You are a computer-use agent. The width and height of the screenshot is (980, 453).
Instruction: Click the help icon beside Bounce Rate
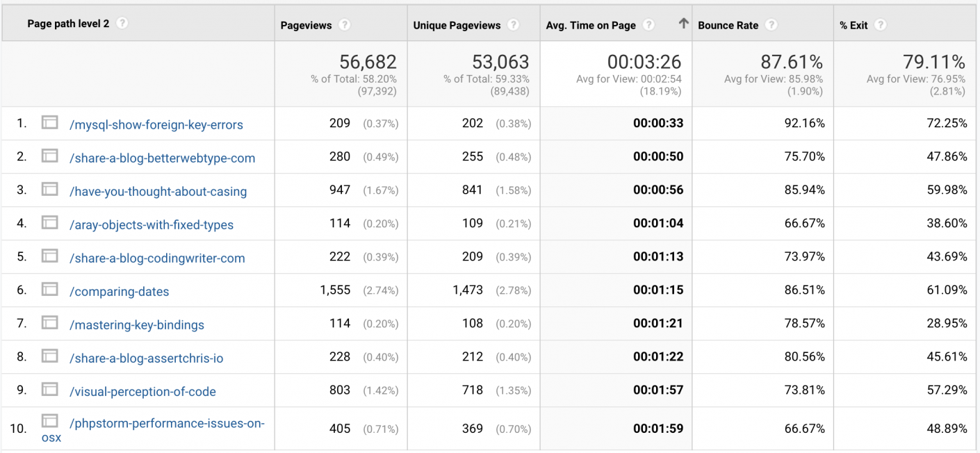[x=771, y=24]
